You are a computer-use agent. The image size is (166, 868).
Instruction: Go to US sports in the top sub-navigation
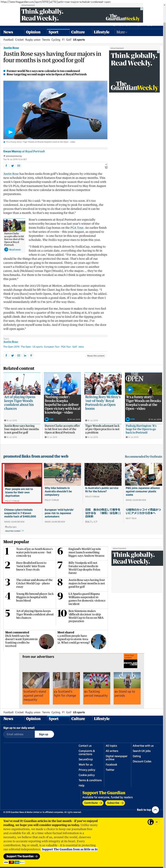79,40
